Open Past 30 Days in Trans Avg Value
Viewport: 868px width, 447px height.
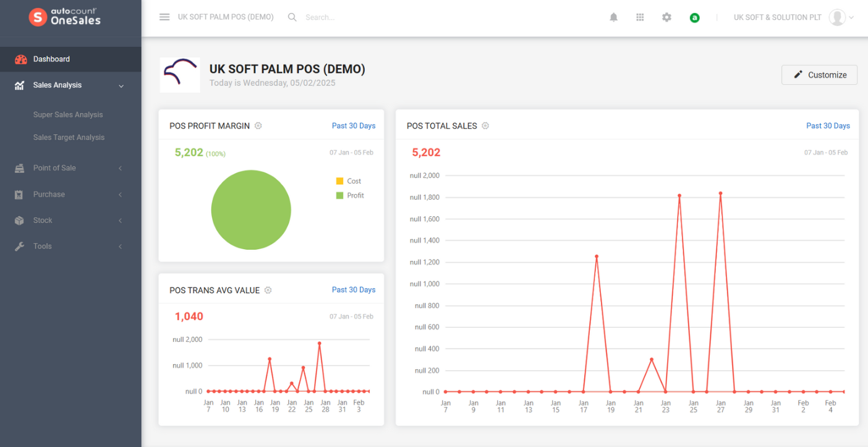[x=354, y=289]
